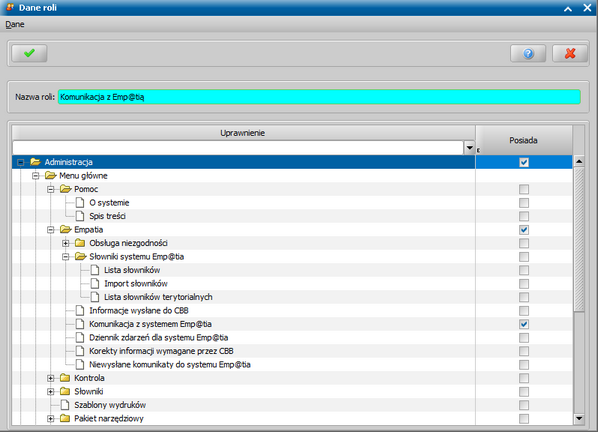Click the Lista słowników document icon
Image resolution: width=598 pixels, height=432 pixels.
tap(95, 270)
